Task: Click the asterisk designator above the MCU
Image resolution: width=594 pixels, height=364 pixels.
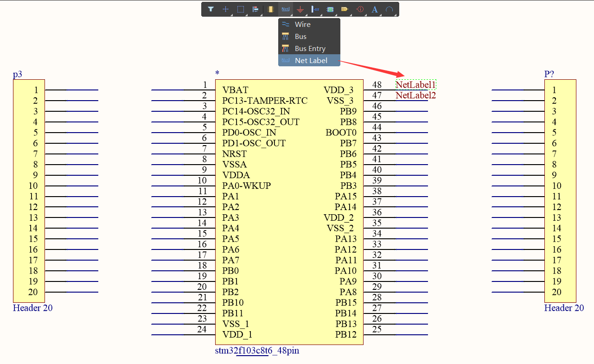Action: [x=217, y=74]
